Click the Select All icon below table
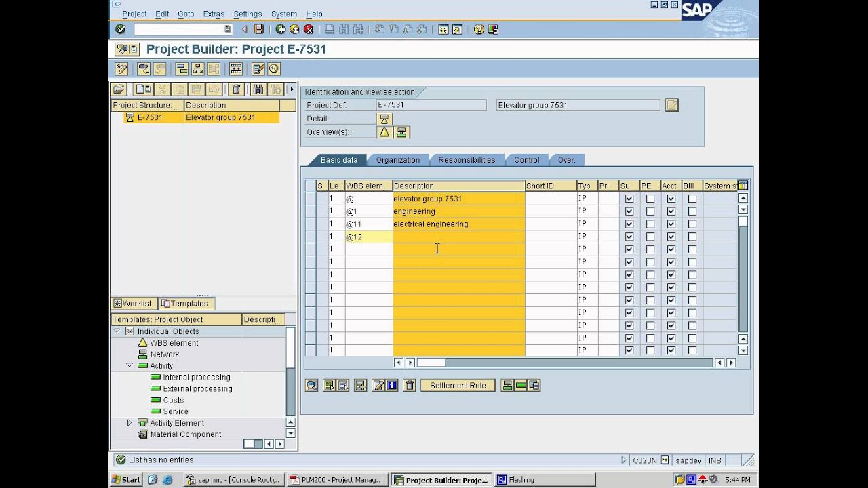Image resolution: width=868 pixels, height=488 pixels. [x=329, y=385]
